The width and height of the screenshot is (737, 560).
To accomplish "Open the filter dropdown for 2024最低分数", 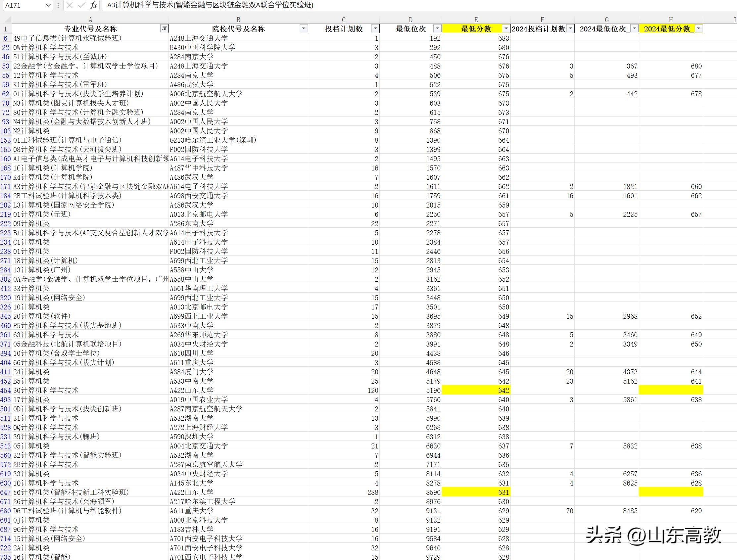I will (699, 29).
